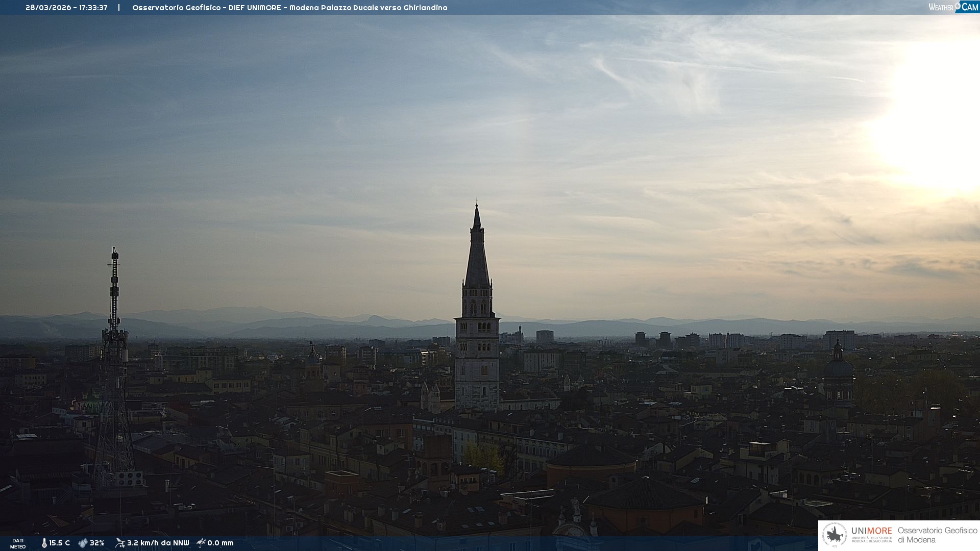Viewport: 980px width, 551px height.
Task: Click the DATI METEO label
Action: click(18, 543)
